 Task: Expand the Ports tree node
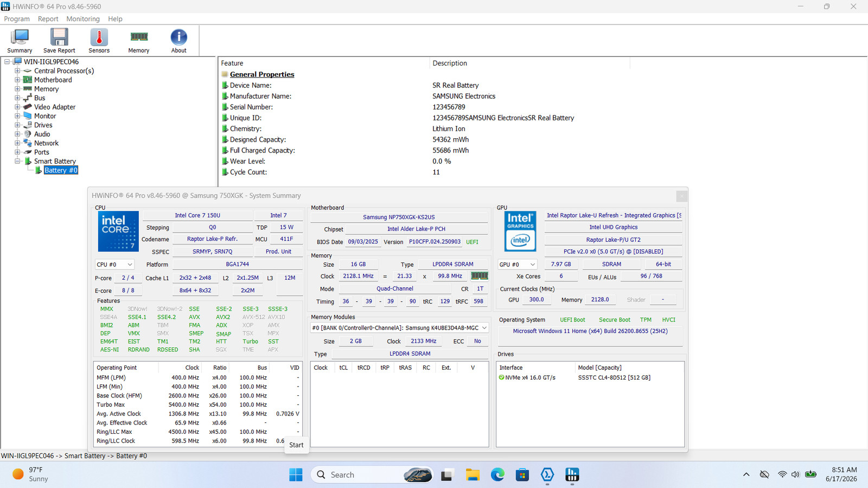[17, 152]
